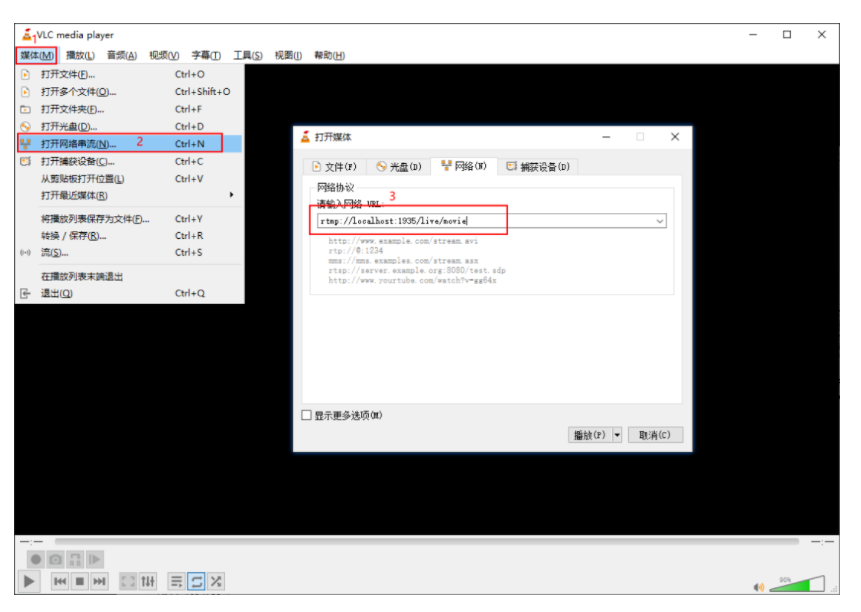861x612 pixels.
Task: Open the 播放(L) menu
Action: tap(80, 55)
